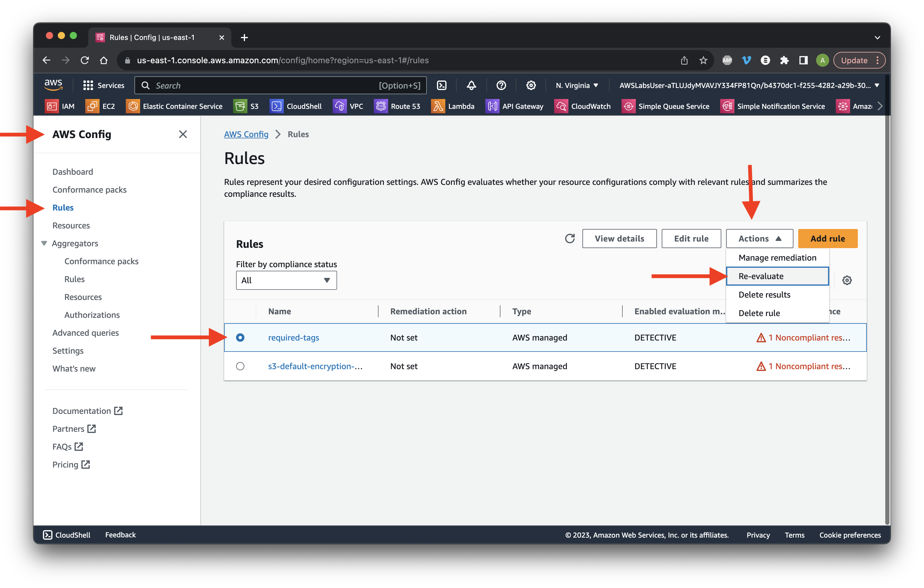Show more favorites with the right chevron
This screenshot has width=924, height=588.
(x=880, y=106)
